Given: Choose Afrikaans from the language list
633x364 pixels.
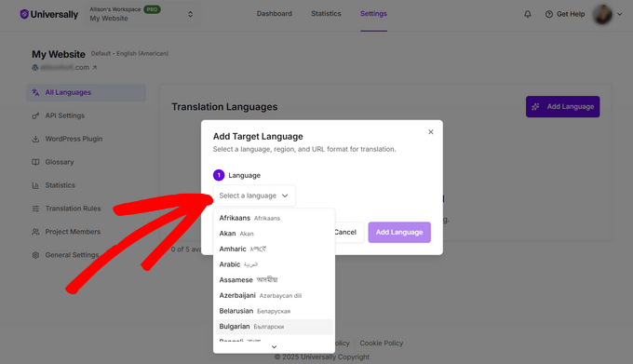Looking at the screenshot, I should tap(274, 218).
